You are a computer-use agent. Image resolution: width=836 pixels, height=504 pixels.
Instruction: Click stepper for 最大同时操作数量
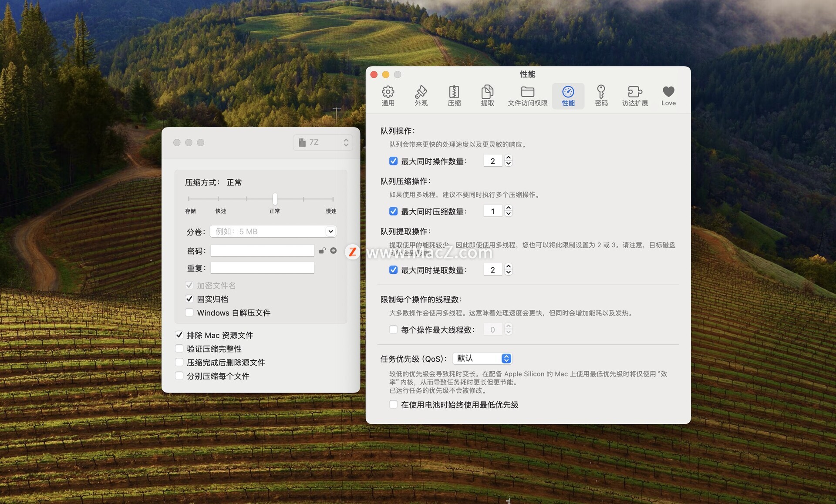pos(508,161)
